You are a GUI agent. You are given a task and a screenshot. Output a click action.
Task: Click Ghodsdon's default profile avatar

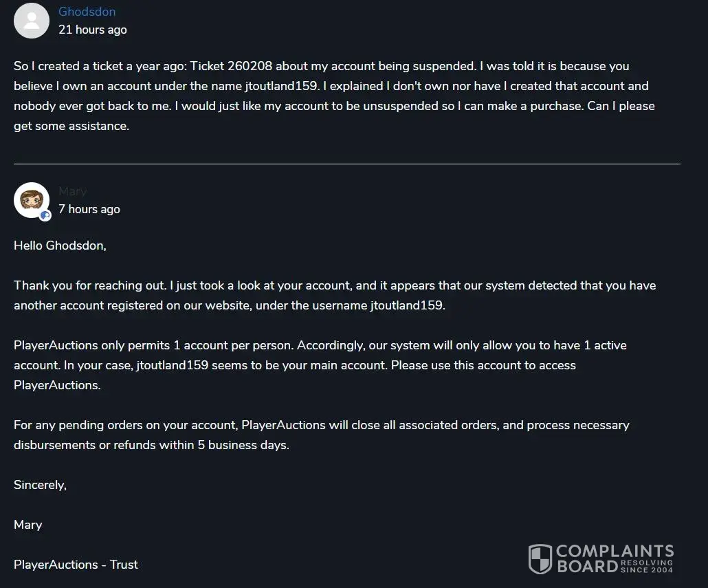[x=32, y=21]
